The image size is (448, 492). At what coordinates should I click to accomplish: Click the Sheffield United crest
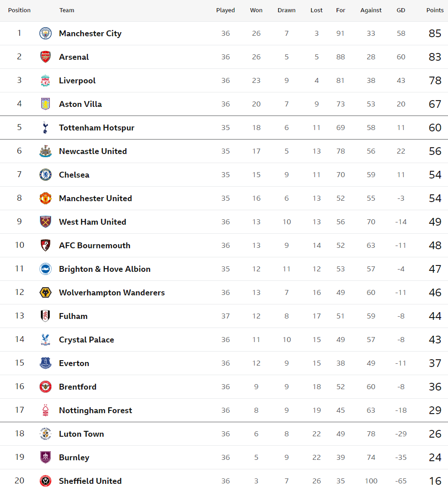(x=45, y=481)
